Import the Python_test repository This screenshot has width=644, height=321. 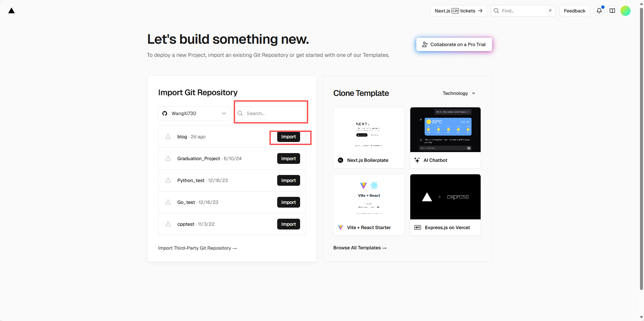pos(288,180)
